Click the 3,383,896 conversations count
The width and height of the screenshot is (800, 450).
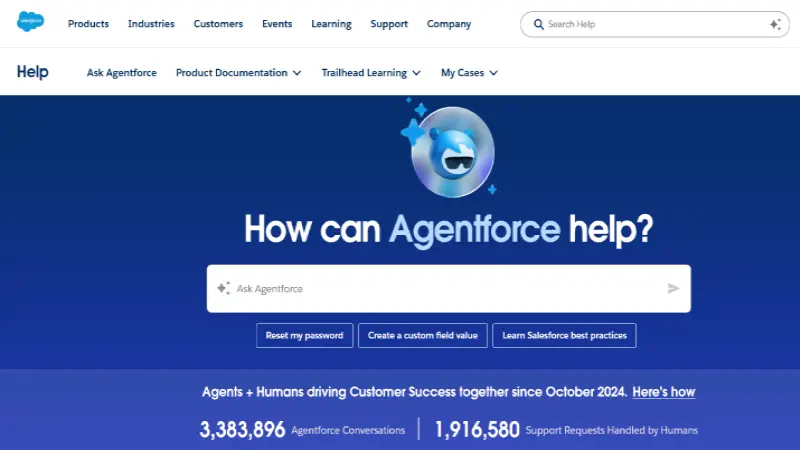[x=242, y=430]
